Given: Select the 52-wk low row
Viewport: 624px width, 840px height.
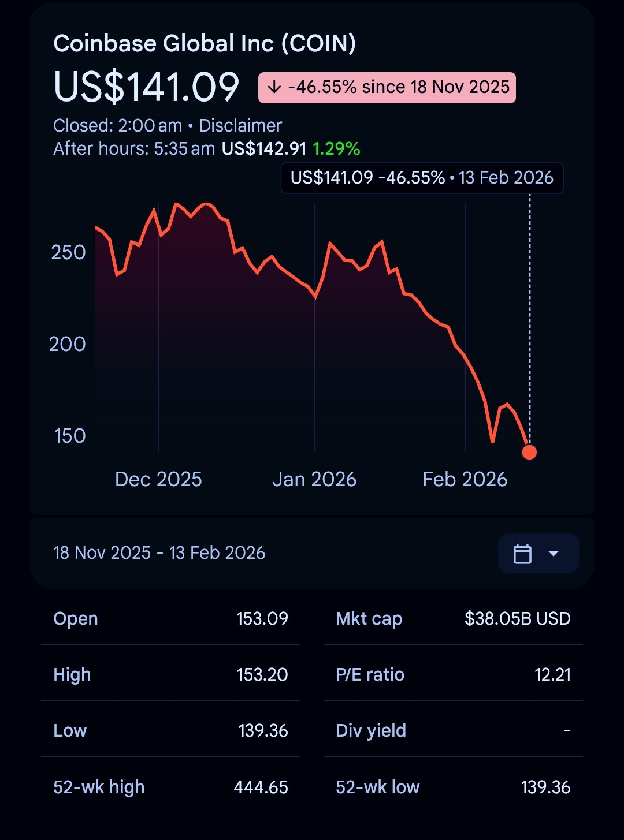Looking at the screenshot, I should pos(453,787).
